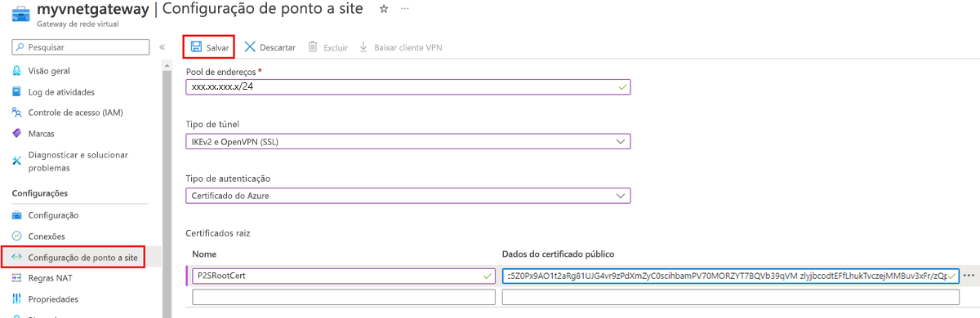Viewport: 980px width, 318px height.
Task: Click the empty certificate public data field
Action: (x=731, y=298)
